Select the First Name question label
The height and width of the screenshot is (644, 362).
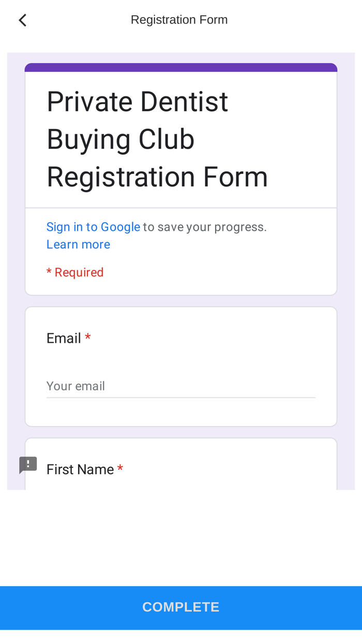tap(80, 470)
